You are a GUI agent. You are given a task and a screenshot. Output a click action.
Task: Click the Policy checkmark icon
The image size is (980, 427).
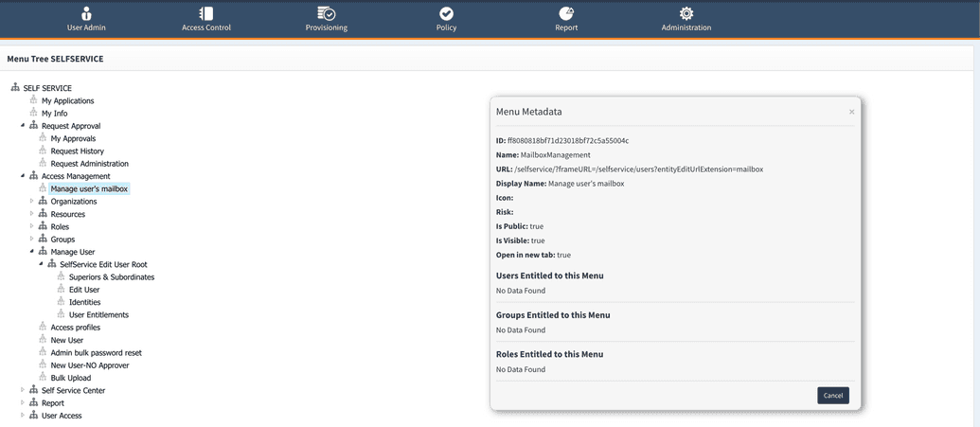pyautogui.click(x=446, y=13)
